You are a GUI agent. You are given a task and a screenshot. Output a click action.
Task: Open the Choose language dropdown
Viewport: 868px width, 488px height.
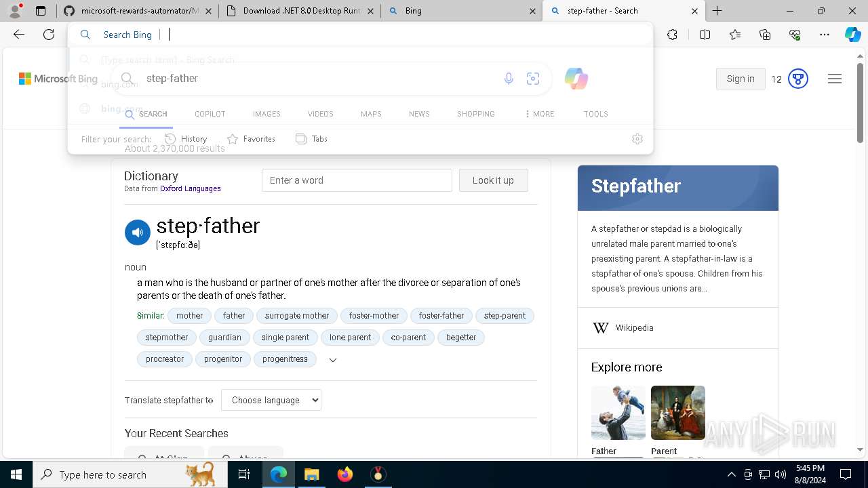[271, 400]
